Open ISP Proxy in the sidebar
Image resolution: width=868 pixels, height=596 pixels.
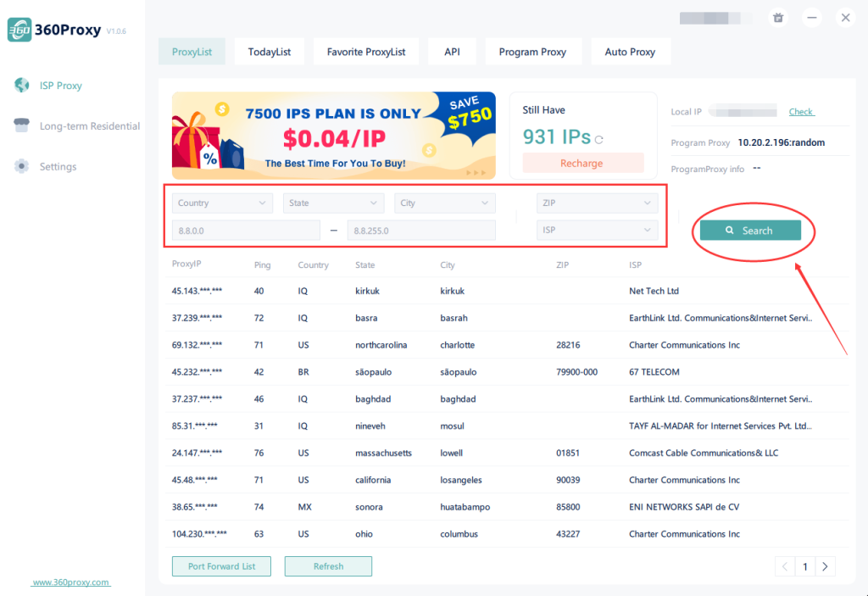click(60, 86)
